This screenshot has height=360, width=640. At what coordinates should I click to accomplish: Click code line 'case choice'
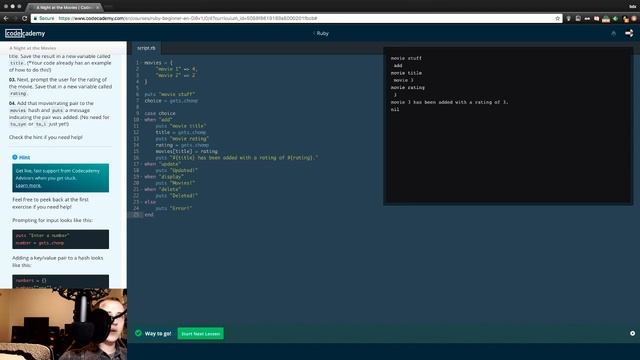pyautogui.click(x=160, y=113)
